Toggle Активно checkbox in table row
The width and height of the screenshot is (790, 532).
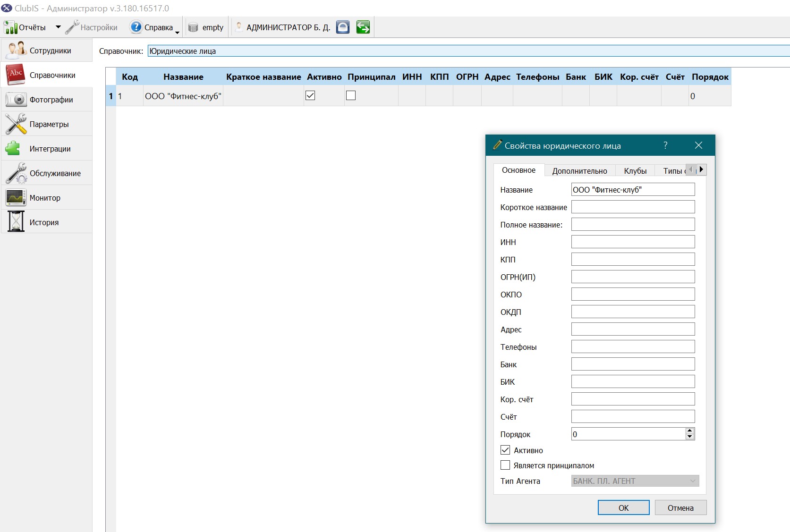(310, 95)
